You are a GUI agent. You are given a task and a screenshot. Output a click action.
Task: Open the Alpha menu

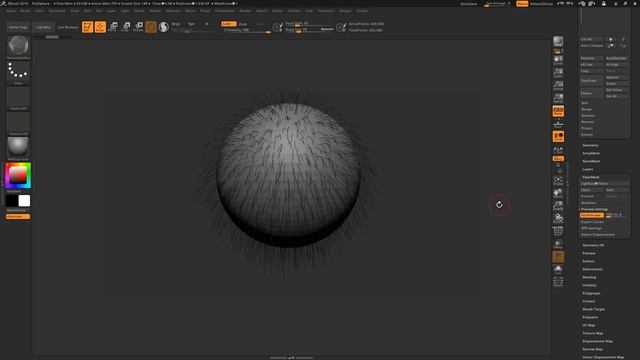pos(11,11)
